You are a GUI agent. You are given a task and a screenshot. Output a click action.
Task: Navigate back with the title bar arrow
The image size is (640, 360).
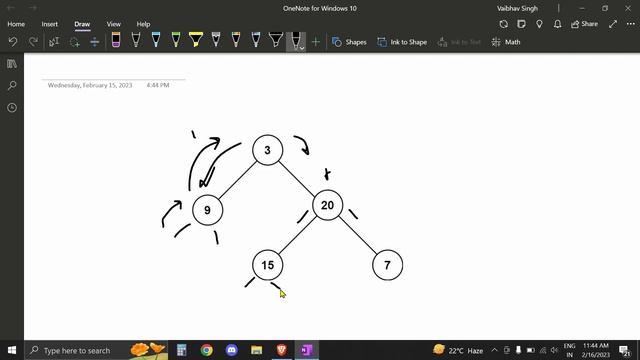[x=11, y=8]
